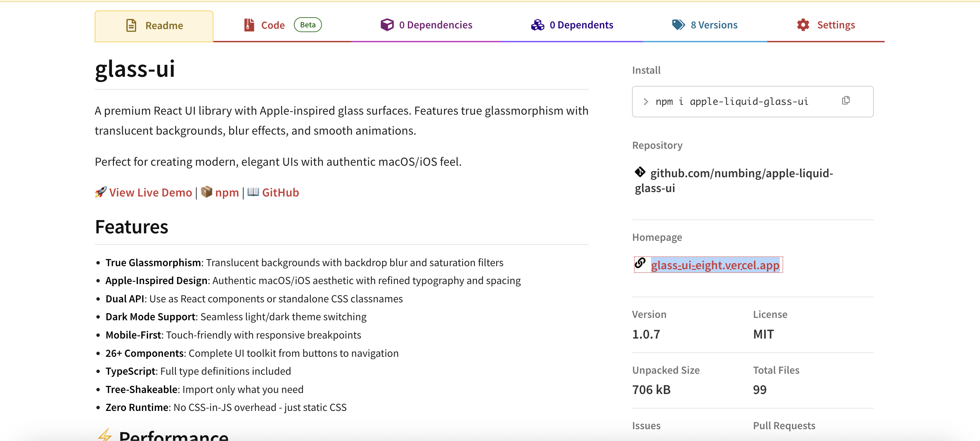Visit the glass-ui-eight.vercel.app homepage link
Screen dimensions: 980x441
[x=715, y=265]
